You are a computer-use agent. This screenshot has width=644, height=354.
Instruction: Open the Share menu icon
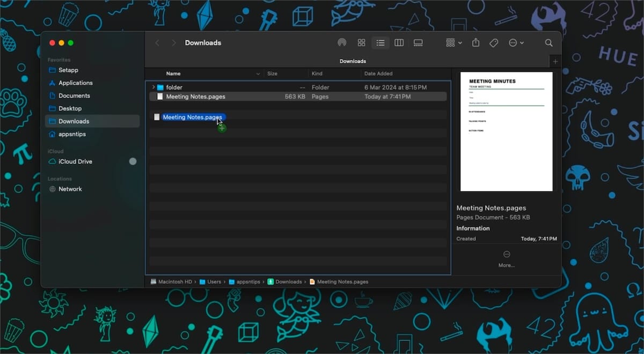[x=475, y=42]
